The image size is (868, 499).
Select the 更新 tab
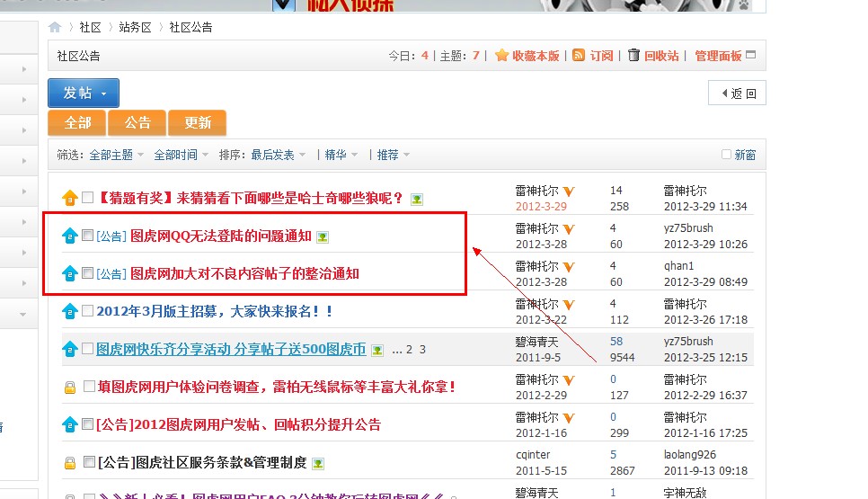pos(198,122)
